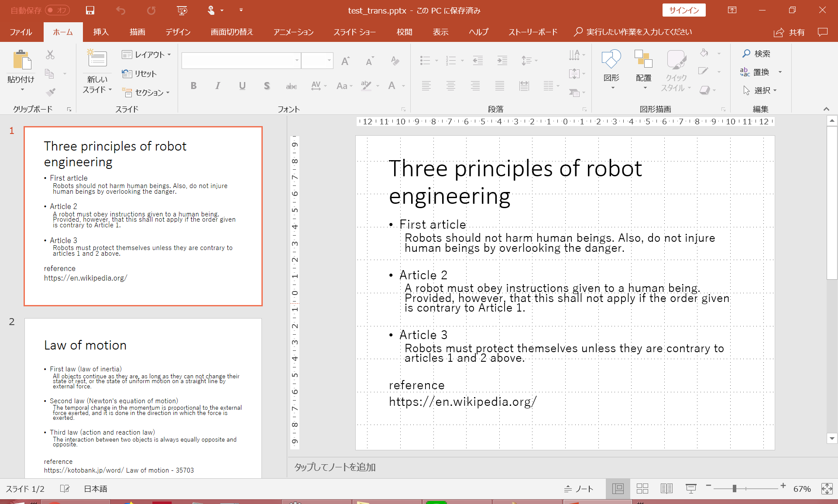Collapse the ribbon chevron

826,109
